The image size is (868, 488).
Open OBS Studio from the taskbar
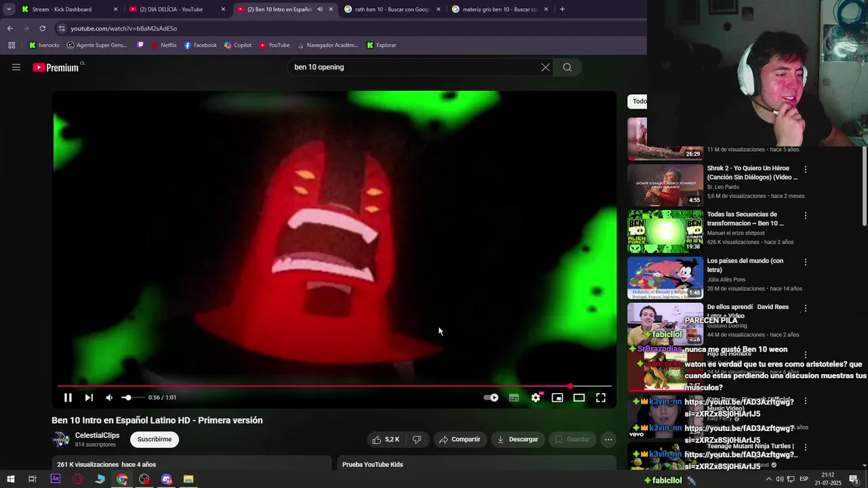[x=144, y=479]
